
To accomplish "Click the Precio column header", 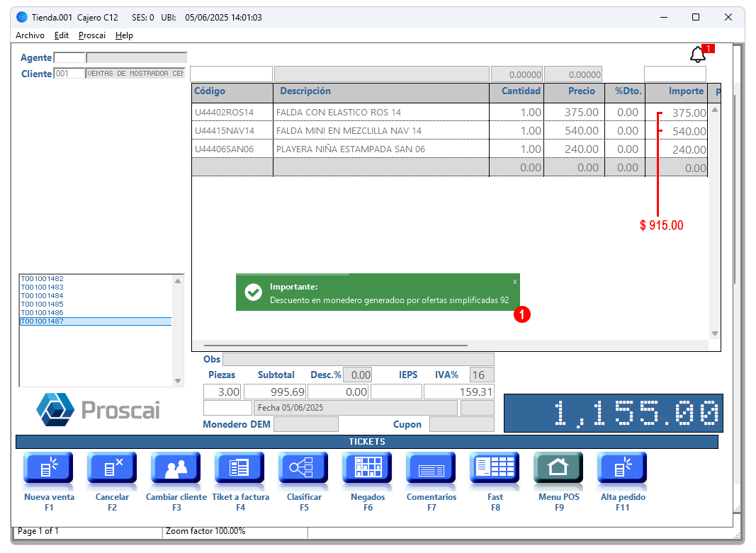I will 574,91.
